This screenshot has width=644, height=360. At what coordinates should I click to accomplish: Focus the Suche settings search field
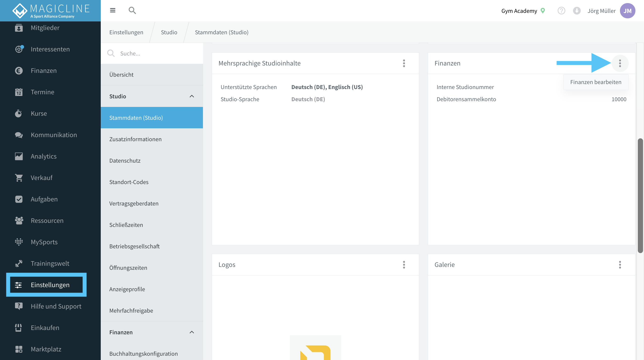point(152,54)
